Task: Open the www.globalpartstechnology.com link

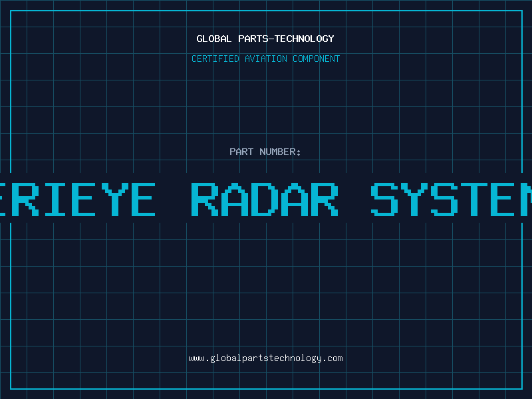Action: [265, 358]
